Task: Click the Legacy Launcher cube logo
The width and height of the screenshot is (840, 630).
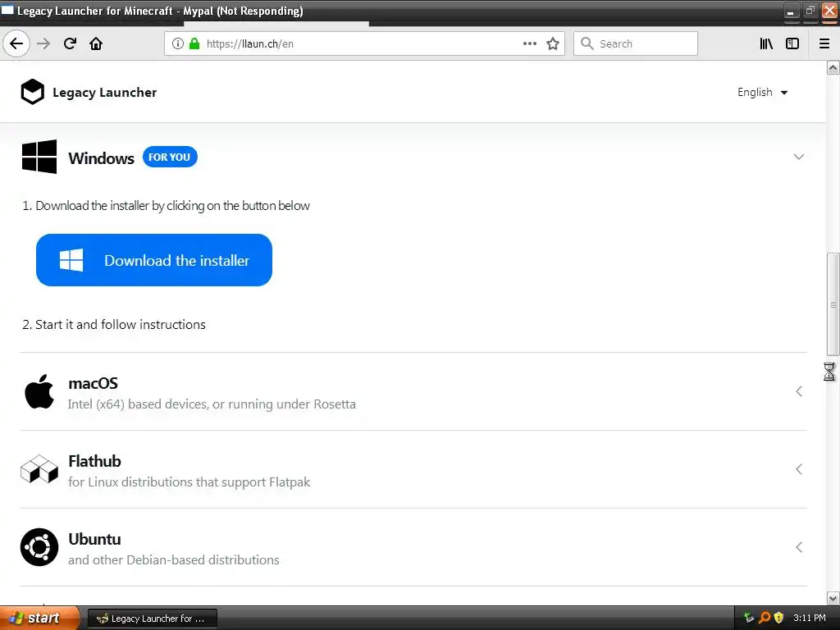Action: [x=33, y=92]
